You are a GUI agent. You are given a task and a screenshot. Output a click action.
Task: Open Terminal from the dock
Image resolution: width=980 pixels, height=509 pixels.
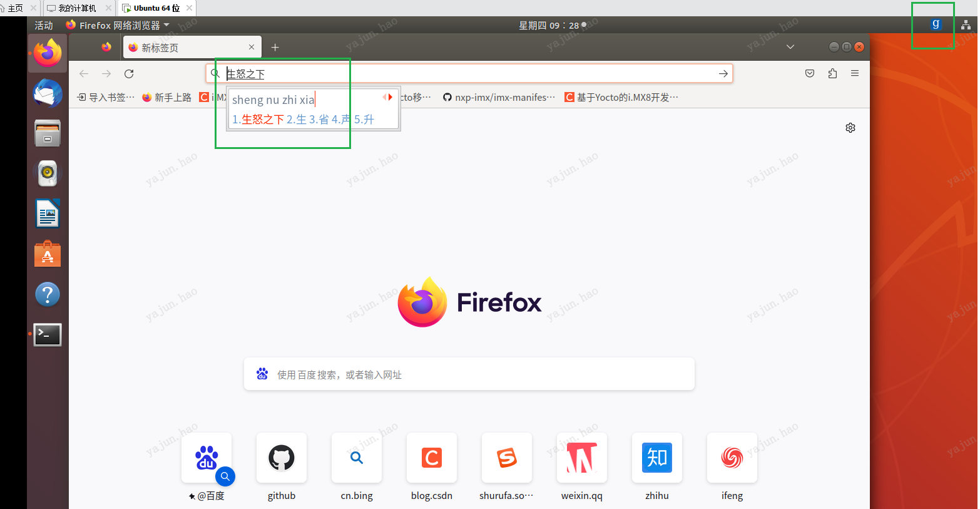[48, 334]
